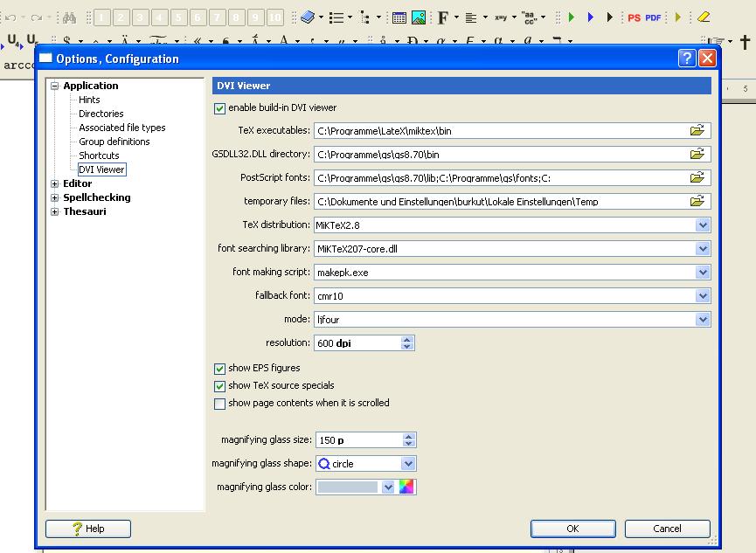This screenshot has height=553, width=756.
Task: Click the magnifying glass color swatch
Action: pyautogui.click(x=348, y=487)
